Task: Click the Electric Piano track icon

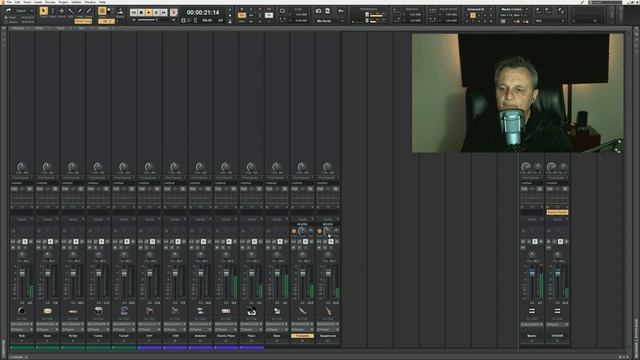Action: pos(226,311)
